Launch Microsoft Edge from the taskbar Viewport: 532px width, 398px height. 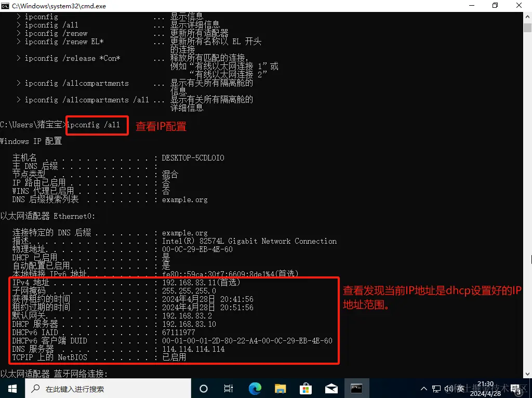click(x=255, y=389)
